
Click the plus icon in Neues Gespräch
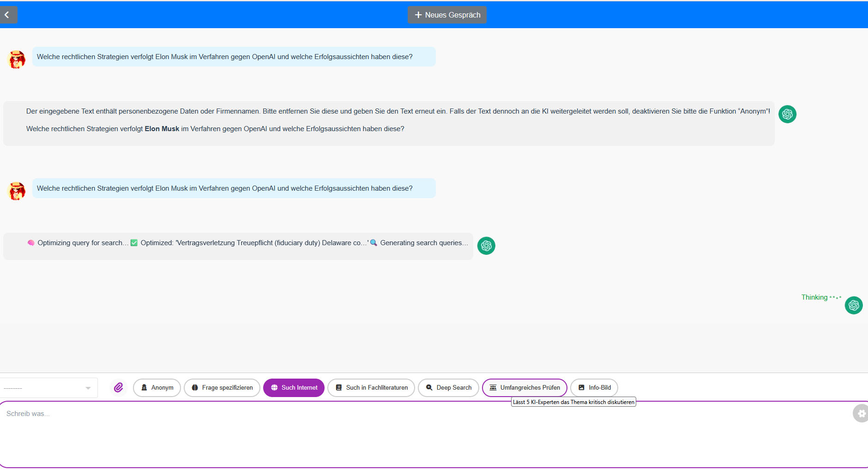[x=418, y=15]
